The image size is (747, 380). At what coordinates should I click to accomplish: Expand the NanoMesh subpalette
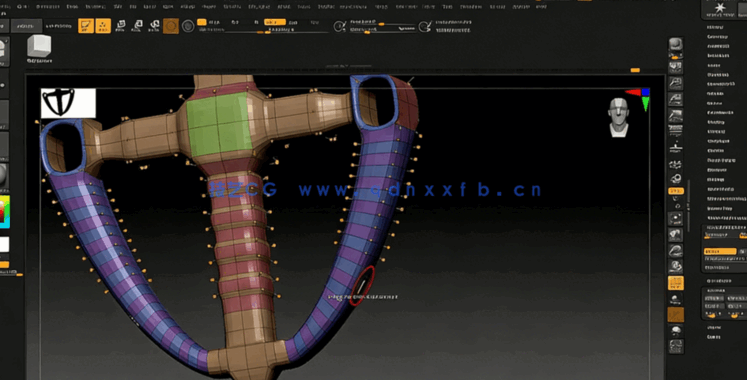coord(718,56)
